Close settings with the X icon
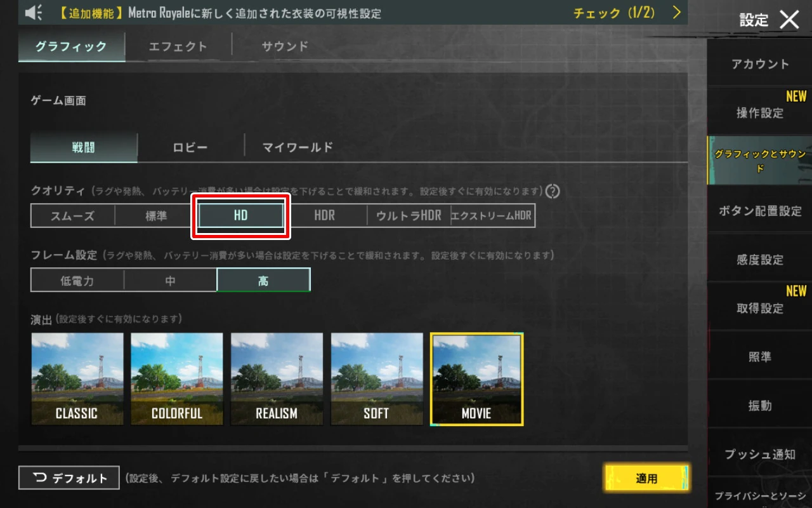Image resolution: width=812 pixels, height=508 pixels. click(x=789, y=20)
